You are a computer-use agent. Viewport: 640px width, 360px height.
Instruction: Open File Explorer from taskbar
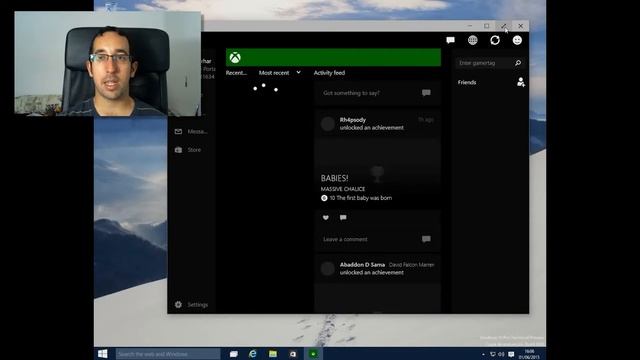[x=273, y=354]
